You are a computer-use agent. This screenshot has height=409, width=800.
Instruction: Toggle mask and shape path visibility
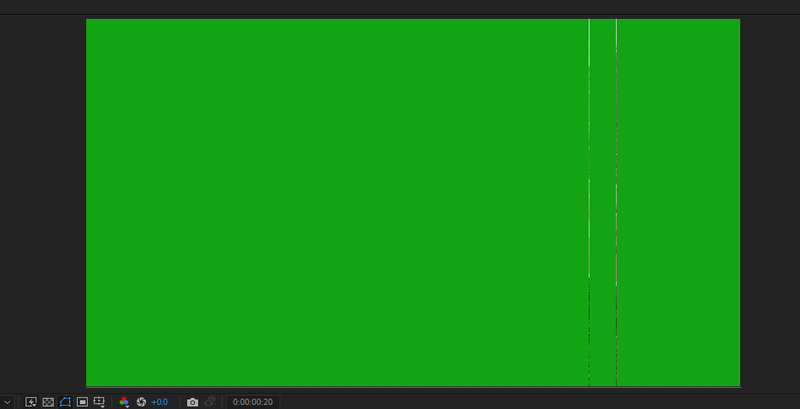[65, 402]
